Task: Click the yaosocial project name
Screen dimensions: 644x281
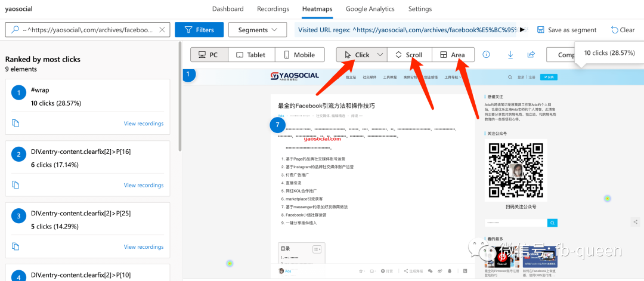Action: pyautogui.click(x=19, y=9)
